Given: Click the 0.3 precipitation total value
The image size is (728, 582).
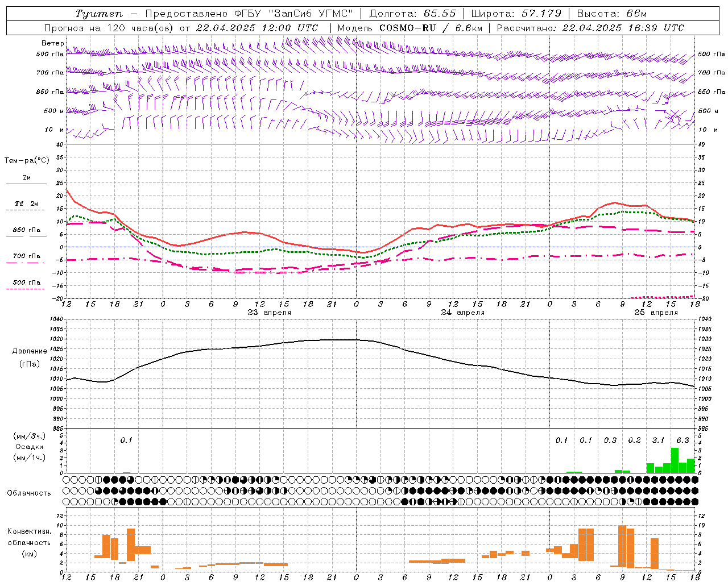Looking at the screenshot, I should (610, 440).
